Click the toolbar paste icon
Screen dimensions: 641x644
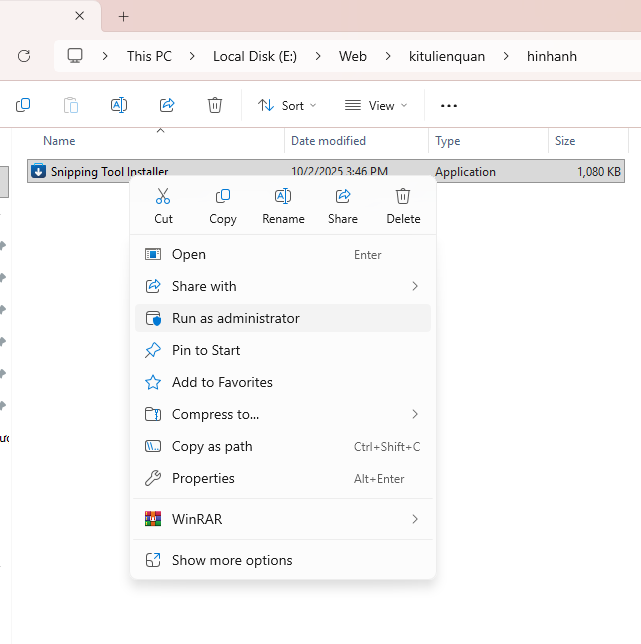pyautogui.click(x=71, y=106)
